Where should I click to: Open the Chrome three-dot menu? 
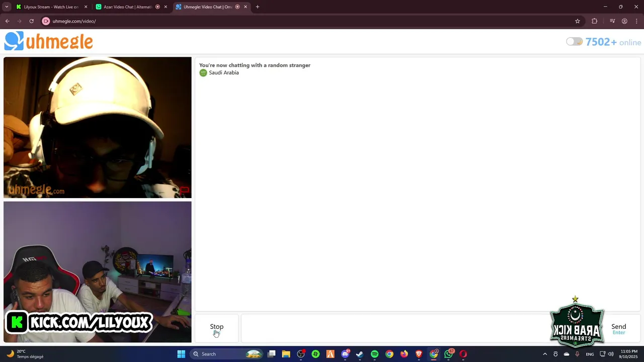[x=636, y=21]
